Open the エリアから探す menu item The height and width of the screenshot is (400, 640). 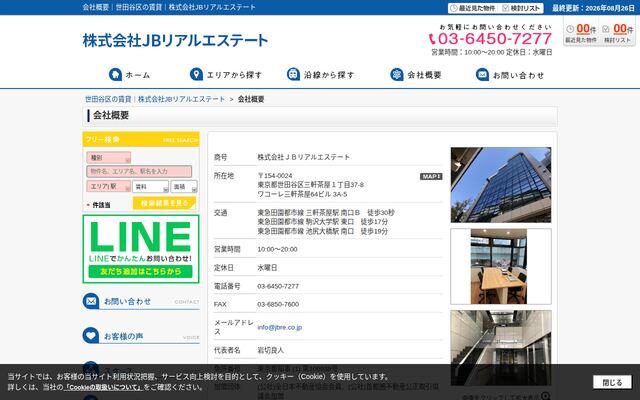pyautogui.click(x=226, y=75)
